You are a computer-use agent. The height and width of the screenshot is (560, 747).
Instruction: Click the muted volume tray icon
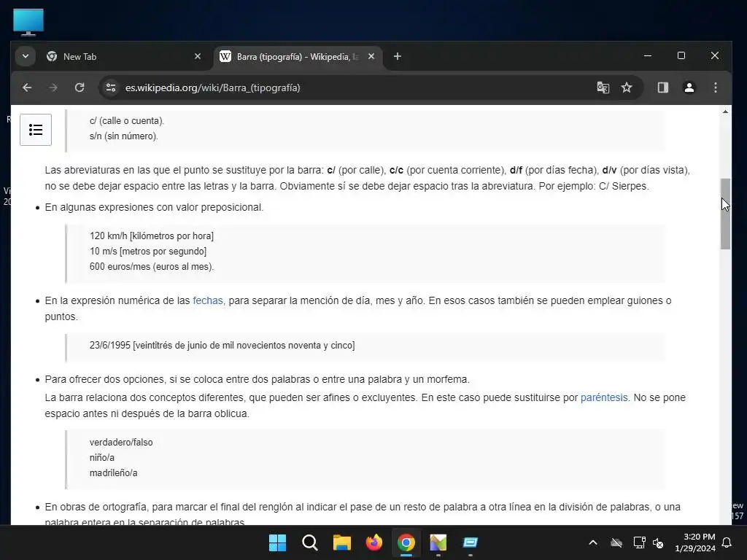(659, 542)
